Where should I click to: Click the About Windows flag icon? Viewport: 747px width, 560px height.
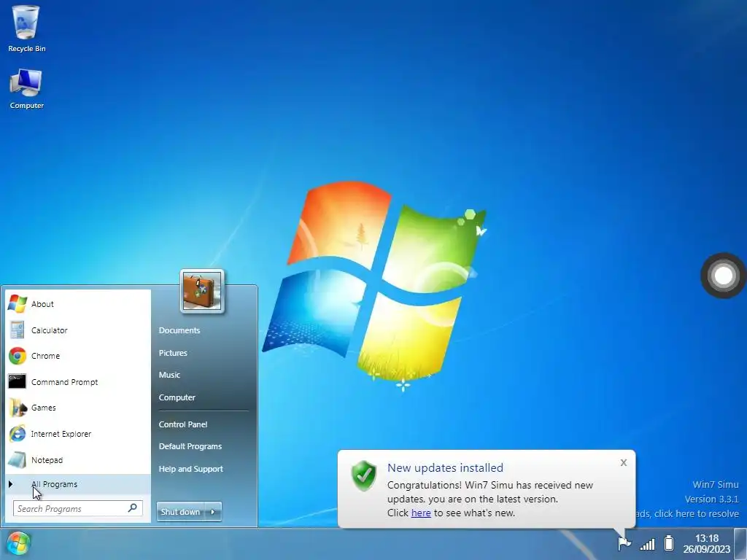(x=18, y=304)
